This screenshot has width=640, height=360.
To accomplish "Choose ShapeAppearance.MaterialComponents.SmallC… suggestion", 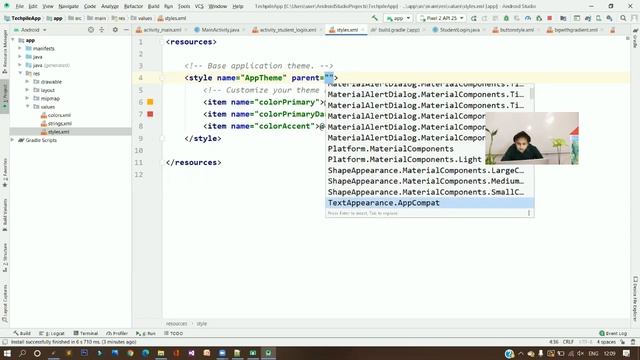I will [429, 192].
